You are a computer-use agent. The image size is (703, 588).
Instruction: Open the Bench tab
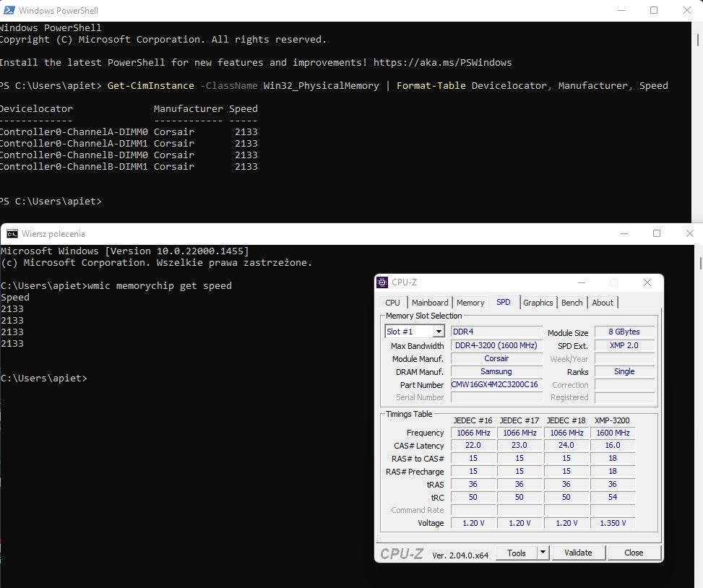tap(572, 303)
